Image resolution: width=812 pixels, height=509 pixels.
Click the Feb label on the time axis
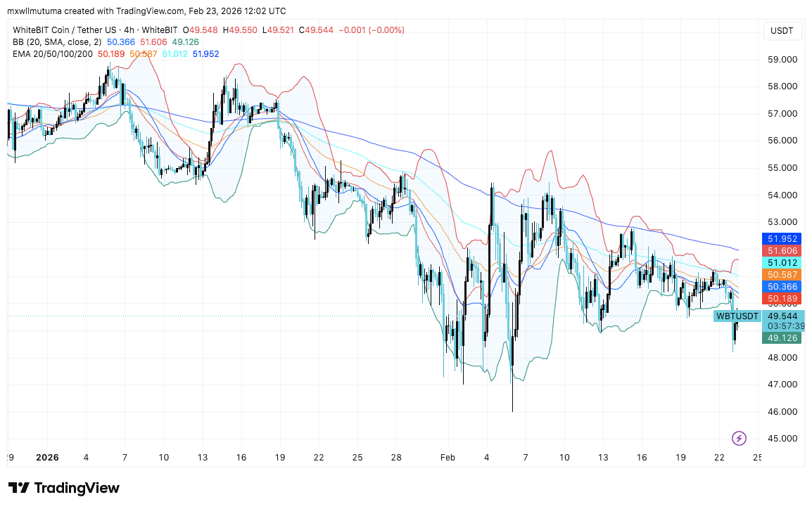tap(448, 457)
